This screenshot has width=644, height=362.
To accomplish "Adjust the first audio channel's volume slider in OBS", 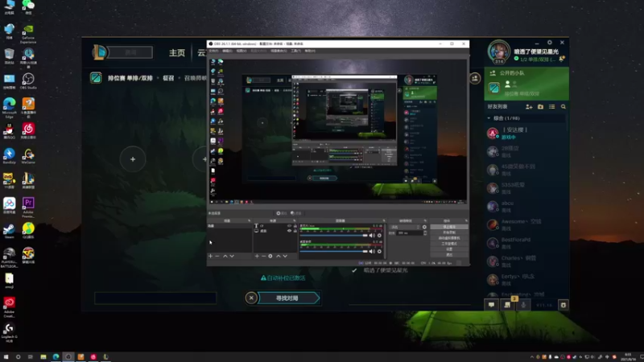I will [333, 236].
